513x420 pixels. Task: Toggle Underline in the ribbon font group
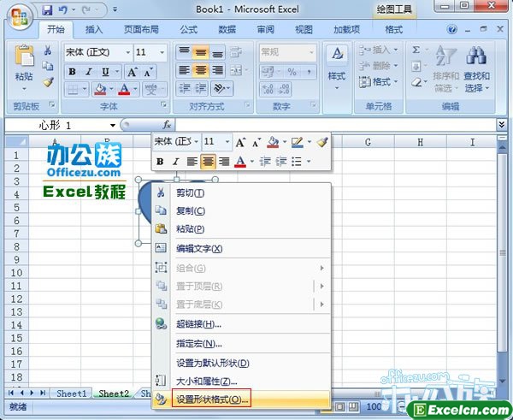(105, 72)
